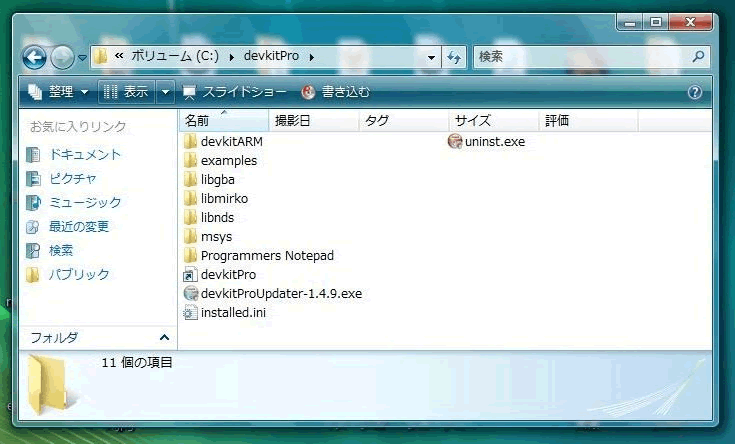Screen dimensions: 735x444
Task: Sort by the タグ column header
Action: 404,120
